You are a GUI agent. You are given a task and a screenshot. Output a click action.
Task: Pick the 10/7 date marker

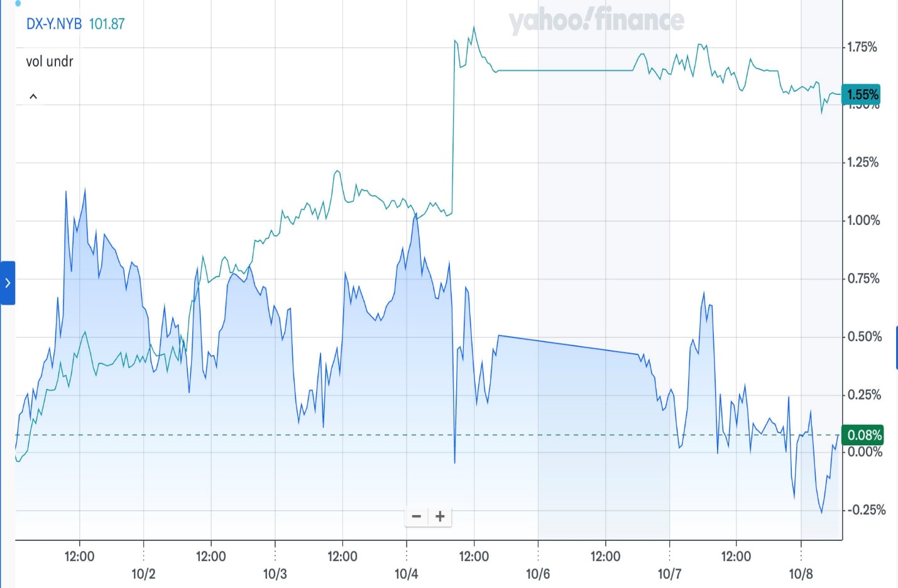pos(669,574)
